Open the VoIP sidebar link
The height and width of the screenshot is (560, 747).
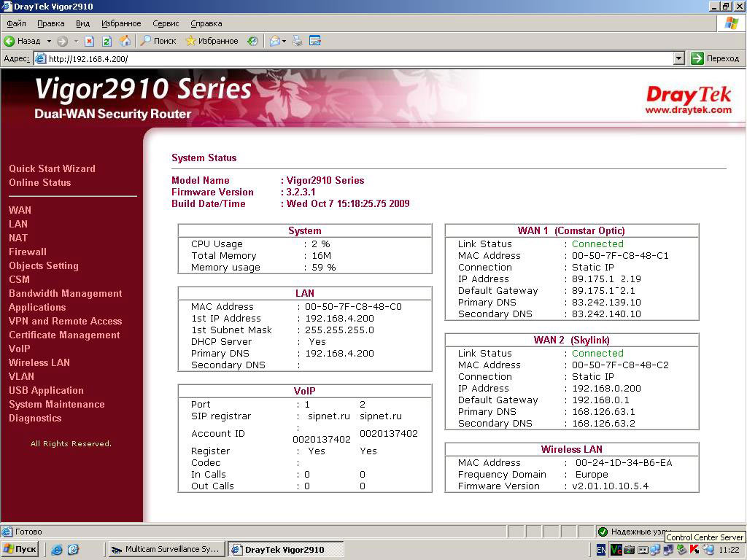pos(19,349)
